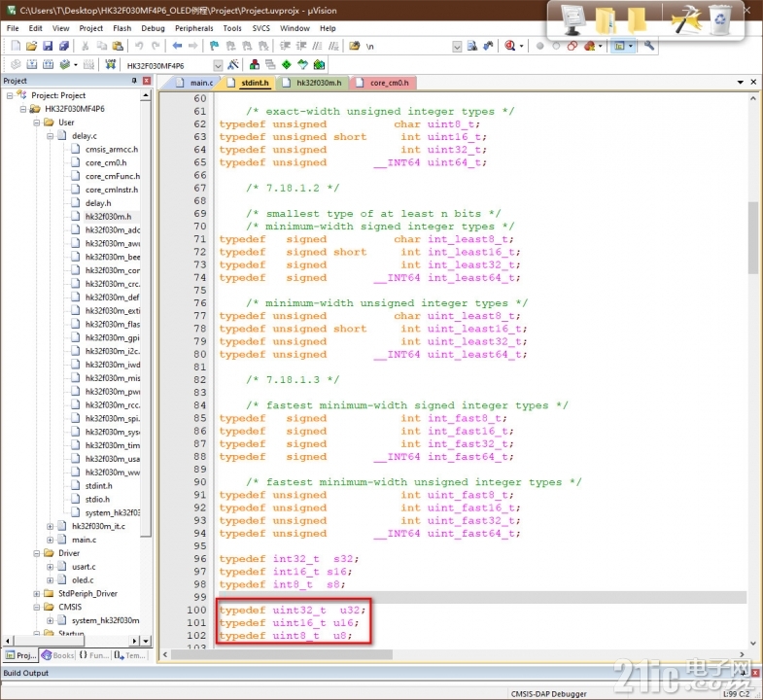This screenshot has height=700, width=763.
Task: Switch to the Functions panel tab
Action: point(93,655)
